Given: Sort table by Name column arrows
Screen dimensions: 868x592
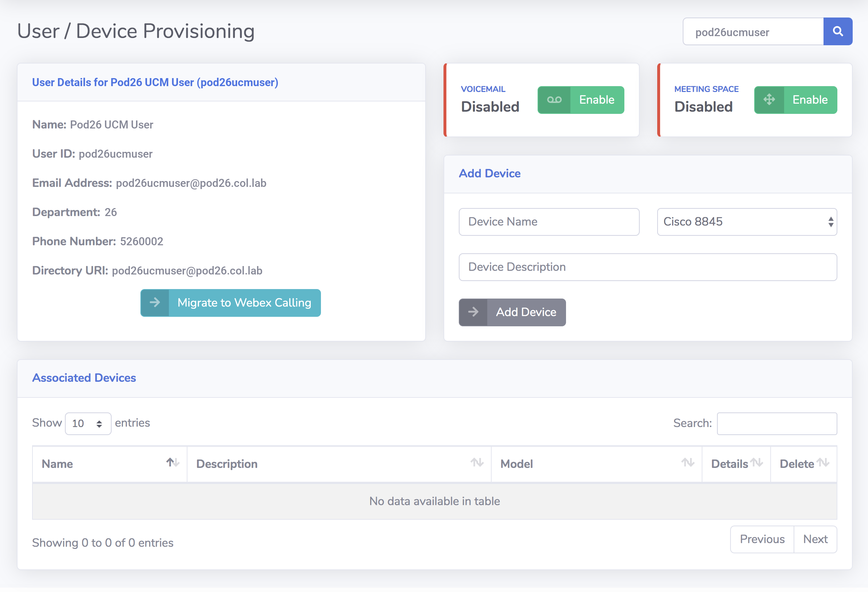Looking at the screenshot, I should pyautogui.click(x=173, y=463).
